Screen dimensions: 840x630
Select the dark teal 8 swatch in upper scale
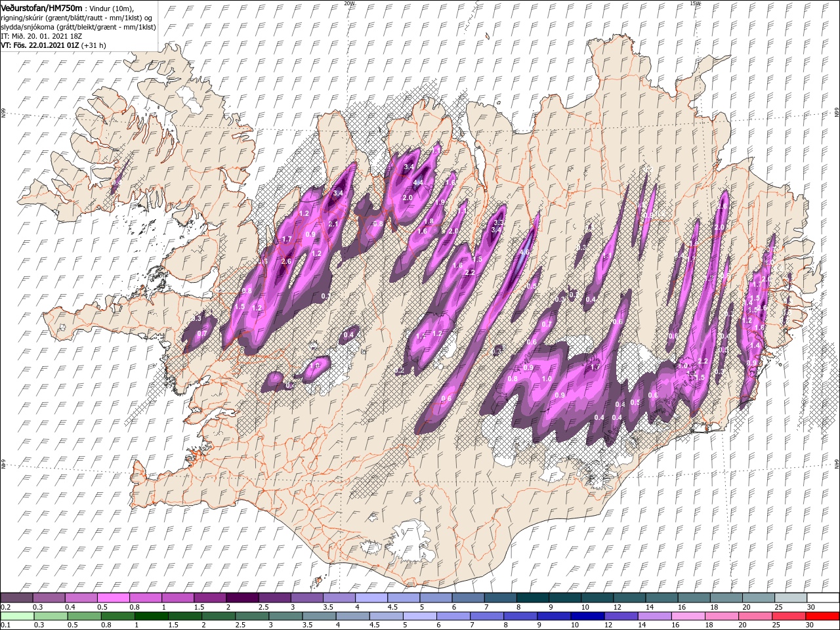tap(532, 598)
